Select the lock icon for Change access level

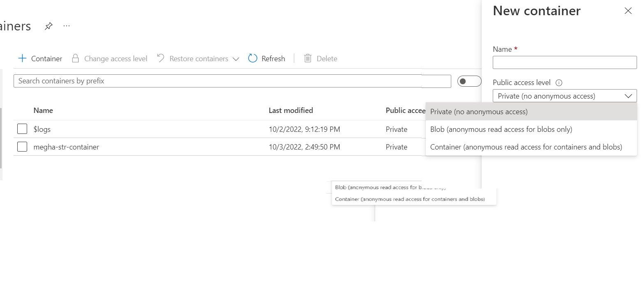tap(75, 58)
